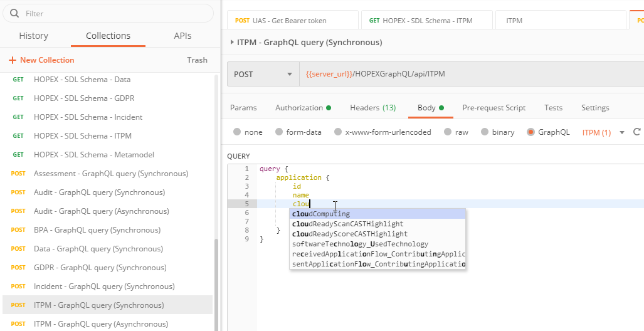644x331 pixels.
Task: Select cloudReadyScanCASTHighlight autocomplete suggestion
Action: (x=347, y=224)
